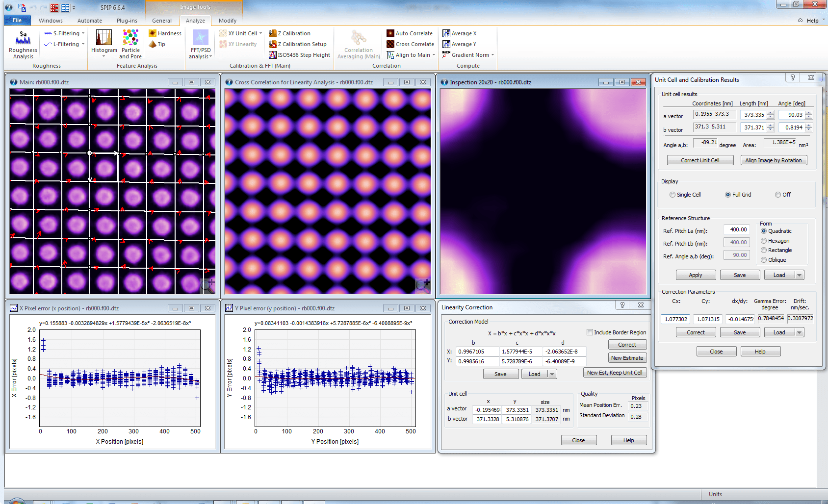
Task: Expand the Load dropdown under Correction Parameters
Action: click(798, 332)
